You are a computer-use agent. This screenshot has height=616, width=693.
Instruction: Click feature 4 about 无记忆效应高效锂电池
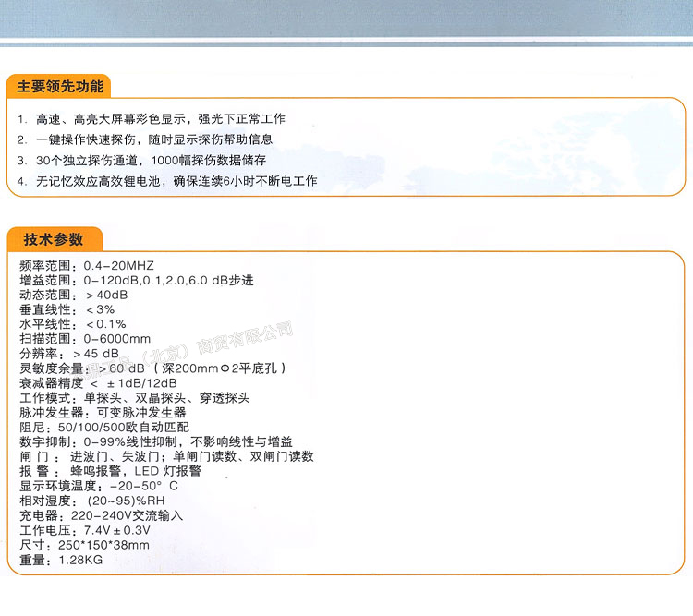[x=166, y=181]
